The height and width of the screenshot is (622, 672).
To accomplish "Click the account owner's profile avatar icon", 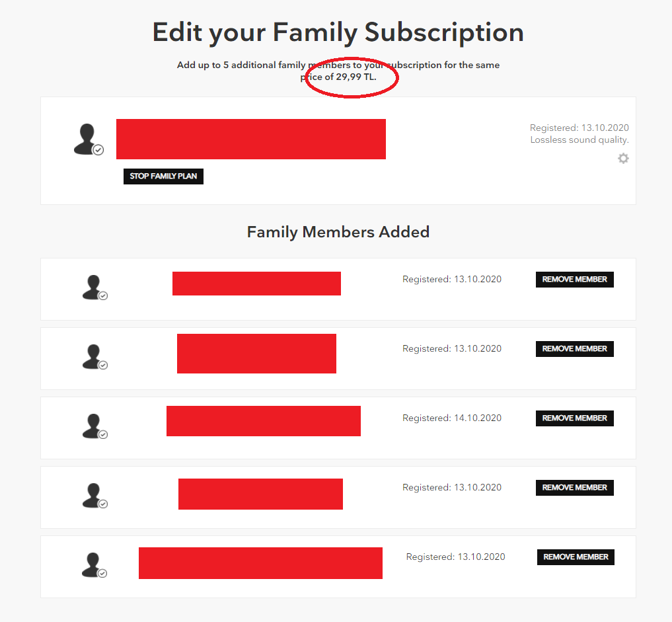I will point(89,139).
